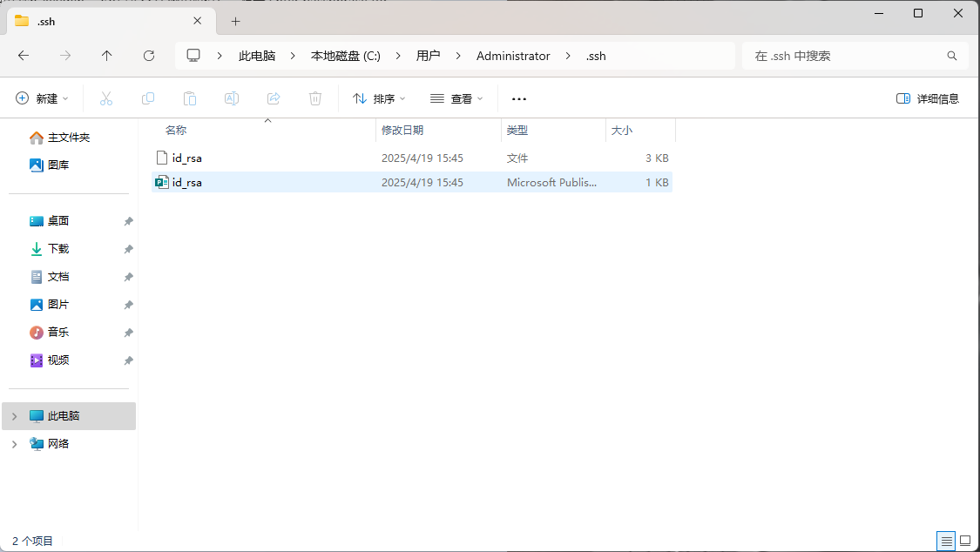Screen dimensions: 980x552
Task: Select 此电脑 in sidebar
Action: point(69,416)
